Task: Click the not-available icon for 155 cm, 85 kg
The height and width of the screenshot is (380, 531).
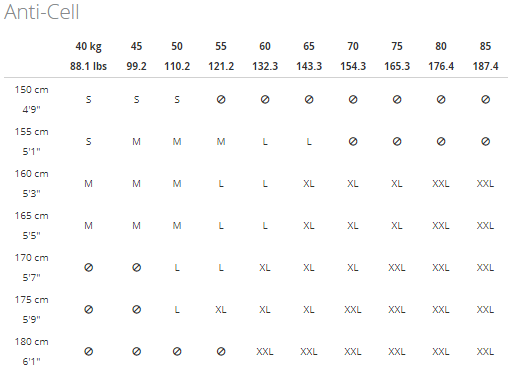Action: 485,142
